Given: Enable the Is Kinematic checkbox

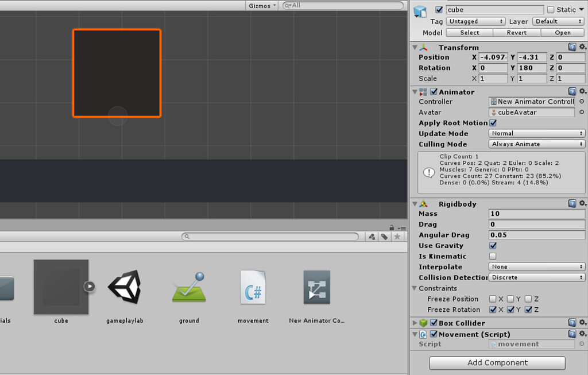Looking at the screenshot, I should click(492, 256).
